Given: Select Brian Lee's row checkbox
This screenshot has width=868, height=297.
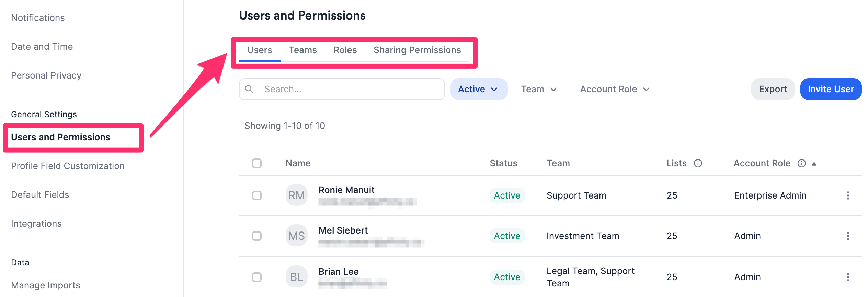Looking at the screenshot, I should point(257,277).
